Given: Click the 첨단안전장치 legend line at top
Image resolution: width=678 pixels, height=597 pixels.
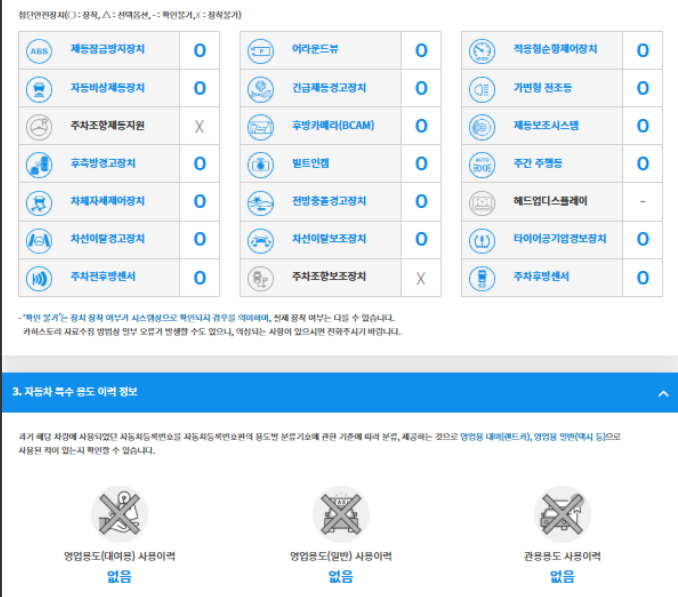Looking at the screenshot, I should click(x=130, y=15).
